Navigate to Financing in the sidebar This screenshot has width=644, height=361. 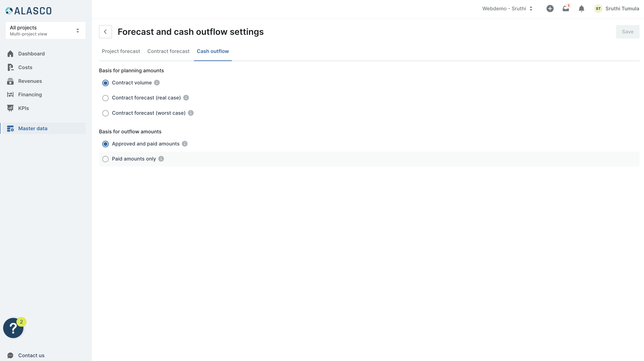(30, 95)
